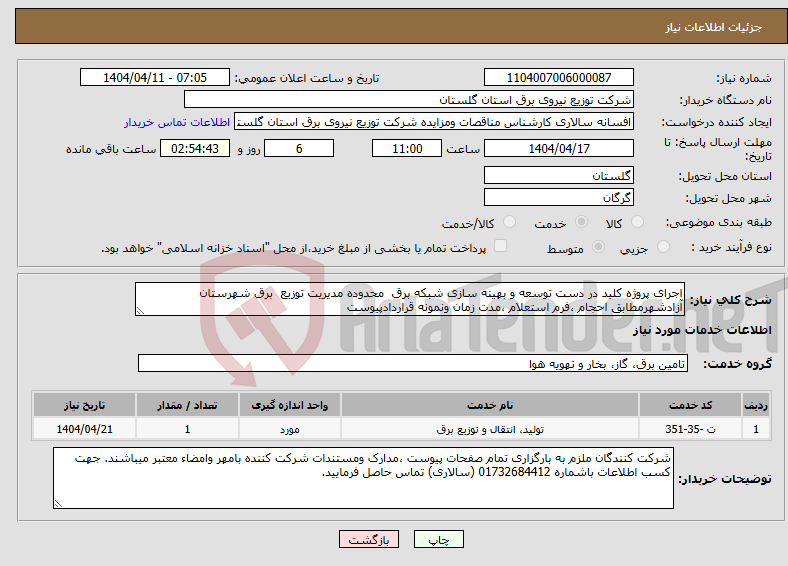Screen dimensions: 788x566
Task: Click the ایجاد کننده درخواست label
Action: [x=717, y=123]
